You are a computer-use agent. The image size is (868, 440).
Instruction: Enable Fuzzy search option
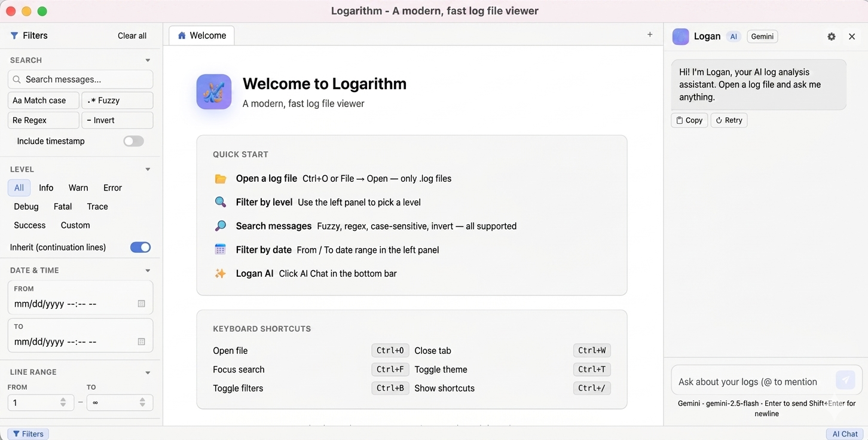click(x=117, y=100)
